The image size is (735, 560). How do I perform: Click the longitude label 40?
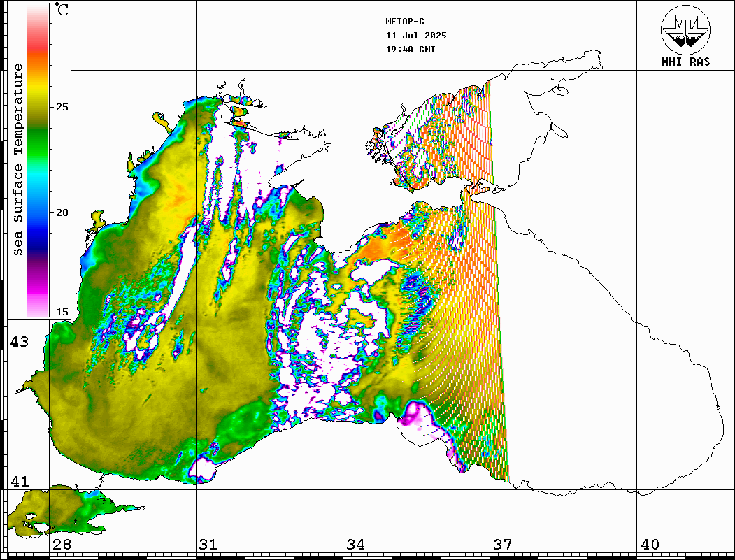[x=650, y=545]
